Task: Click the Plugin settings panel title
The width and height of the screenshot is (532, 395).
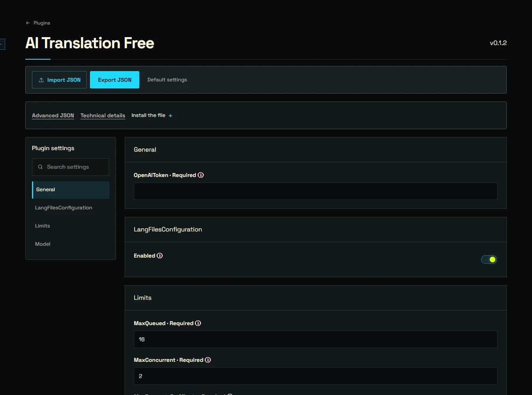Action: coord(53,148)
